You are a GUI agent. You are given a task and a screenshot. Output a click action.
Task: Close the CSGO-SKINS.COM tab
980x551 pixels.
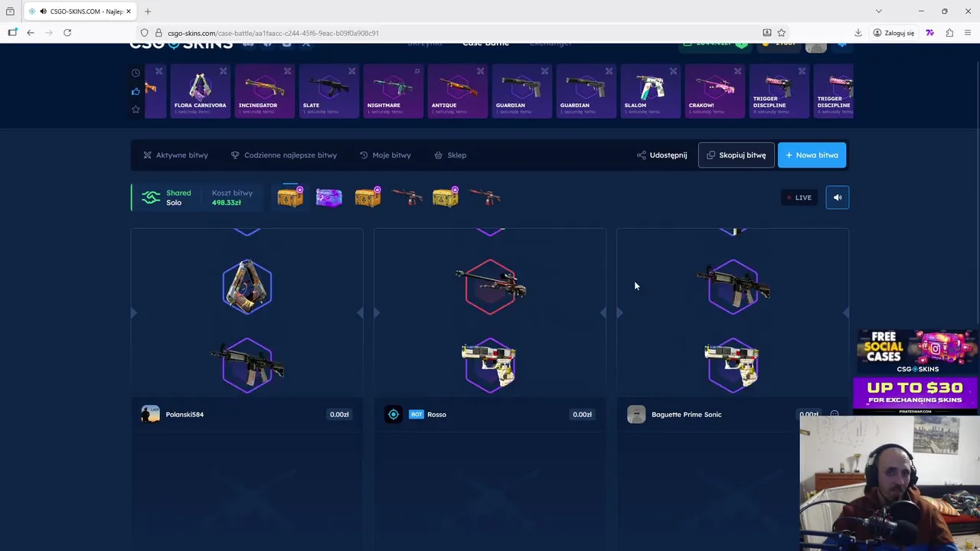(x=129, y=11)
